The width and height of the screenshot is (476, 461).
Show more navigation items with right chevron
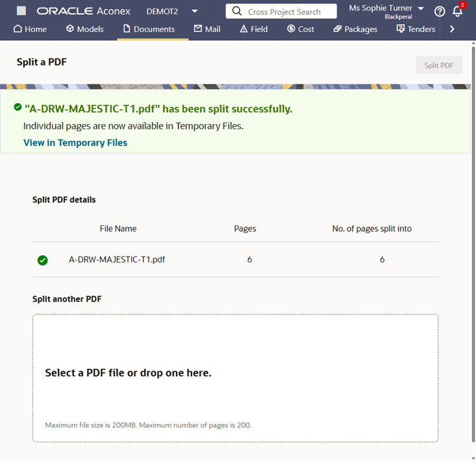tap(452, 29)
